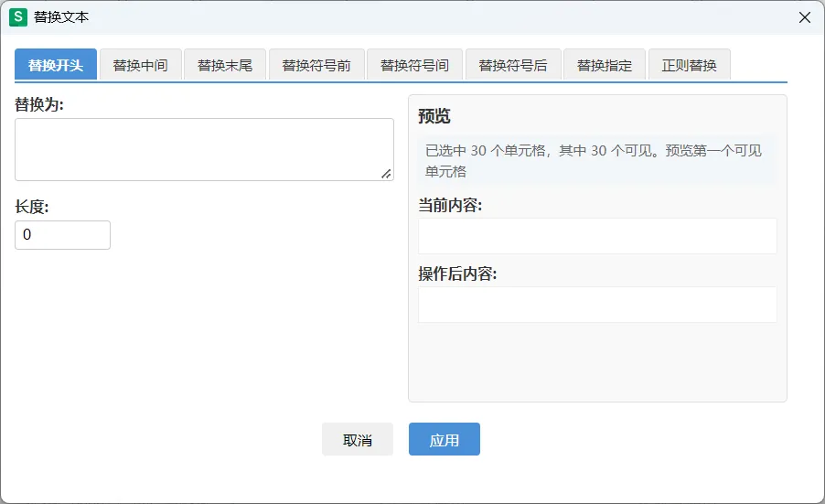Screen dimensions: 825x504
Task: Click the textarea resize handle
Action: (386, 174)
